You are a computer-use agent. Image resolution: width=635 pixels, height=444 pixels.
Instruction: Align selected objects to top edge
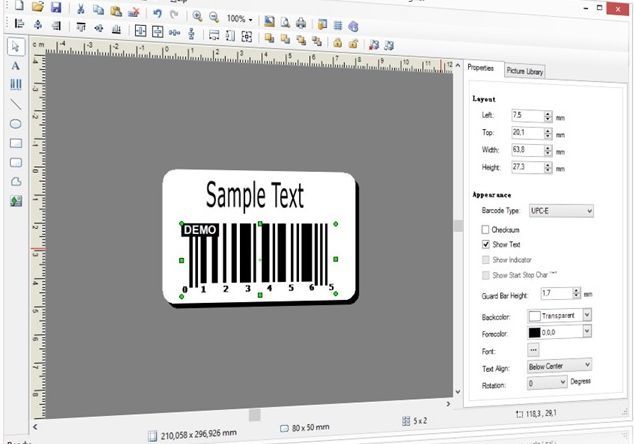pyautogui.click(x=81, y=27)
